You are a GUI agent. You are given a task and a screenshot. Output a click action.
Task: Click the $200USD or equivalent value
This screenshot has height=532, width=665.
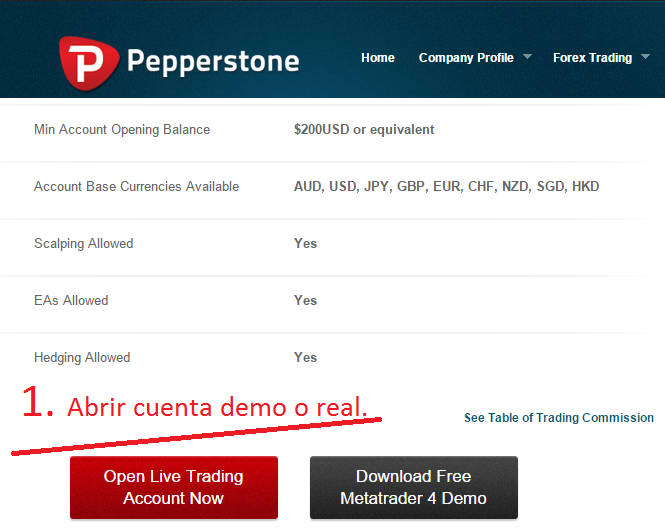364,130
